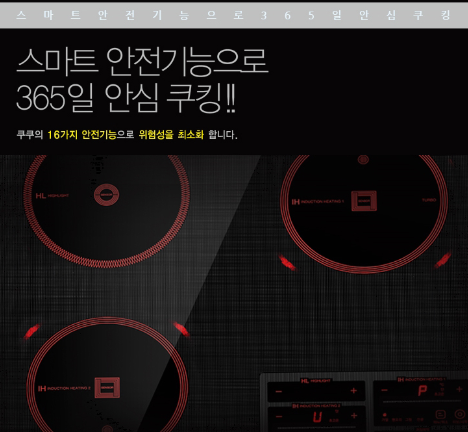Increase Induction Heating 1 with plus
The width and height of the screenshot is (468, 432).
click(459, 389)
